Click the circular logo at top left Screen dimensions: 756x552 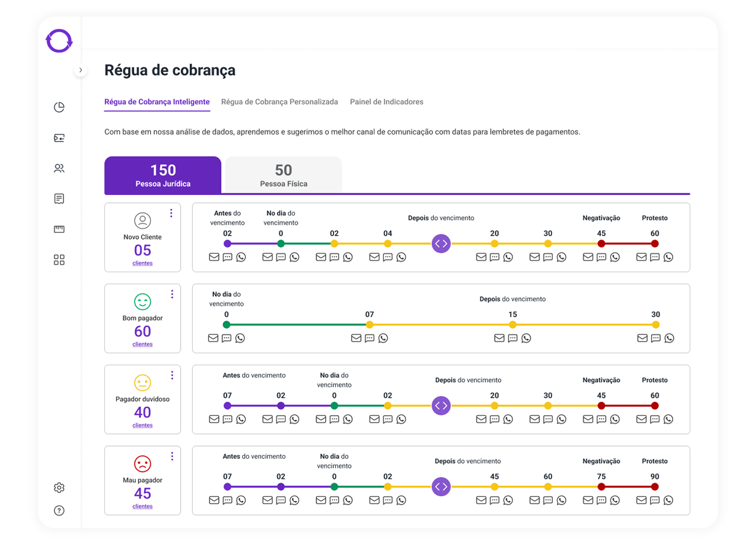(x=59, y=41)
